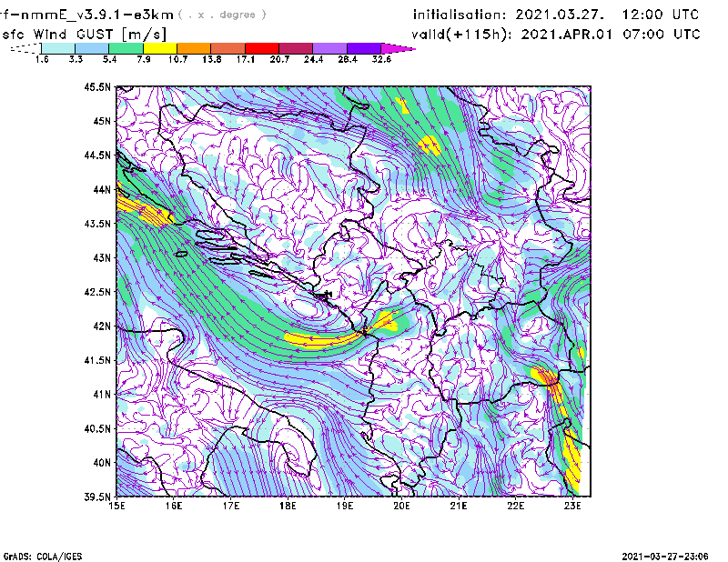Click the 'initialisation: 2021.03.27.' text
728x562 pixels.
point(509,15)
